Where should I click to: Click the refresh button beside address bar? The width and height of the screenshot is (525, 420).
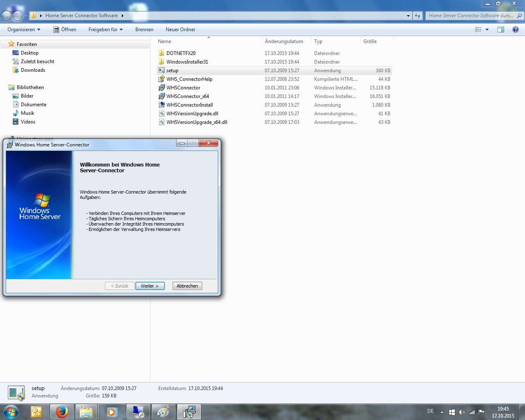tap(418, 16)
